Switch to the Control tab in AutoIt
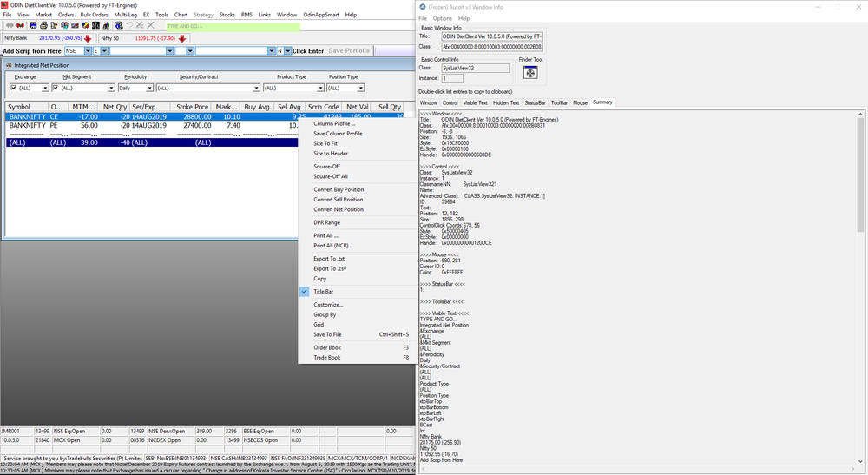The height and width of the screenshot is (475, 868). coord(450,103)
